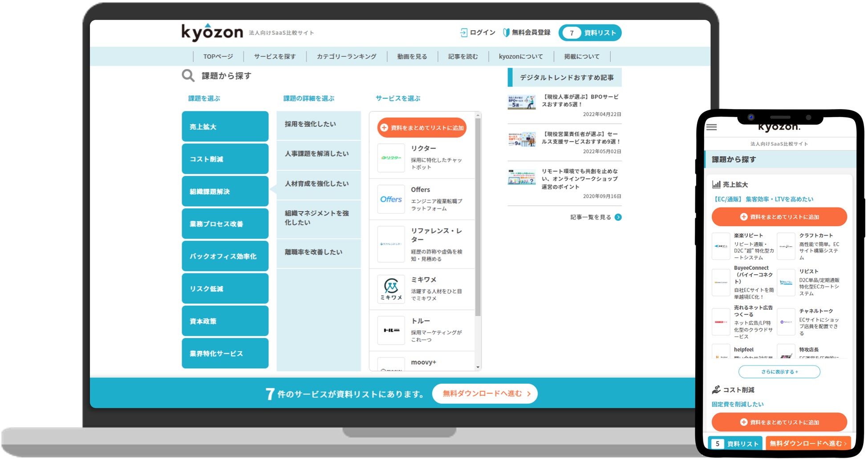Click the service list scroll down arrow
Viewport: 868px width, 459px height.
[x=478, y=367]
